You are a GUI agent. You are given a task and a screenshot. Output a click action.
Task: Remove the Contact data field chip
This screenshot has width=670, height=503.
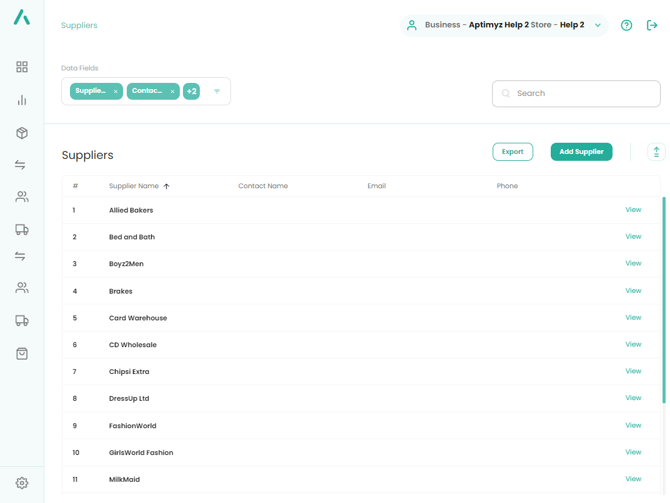[x=172, y=92]
